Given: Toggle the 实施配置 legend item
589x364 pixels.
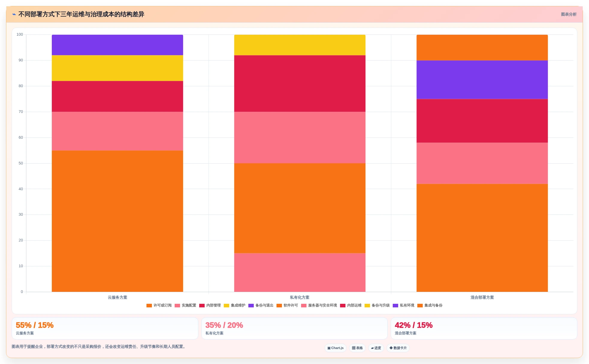Looking at the screenshot, I should tap(185, 306).
